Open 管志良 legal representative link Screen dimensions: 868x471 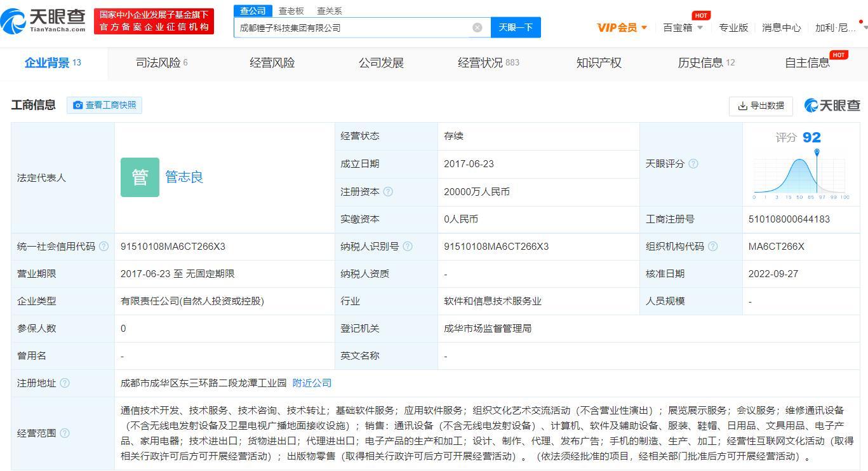[184, 177]
